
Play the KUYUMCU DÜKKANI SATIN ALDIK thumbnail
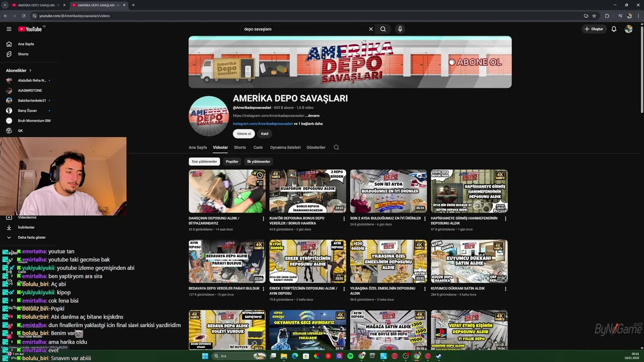coord(469,261)
